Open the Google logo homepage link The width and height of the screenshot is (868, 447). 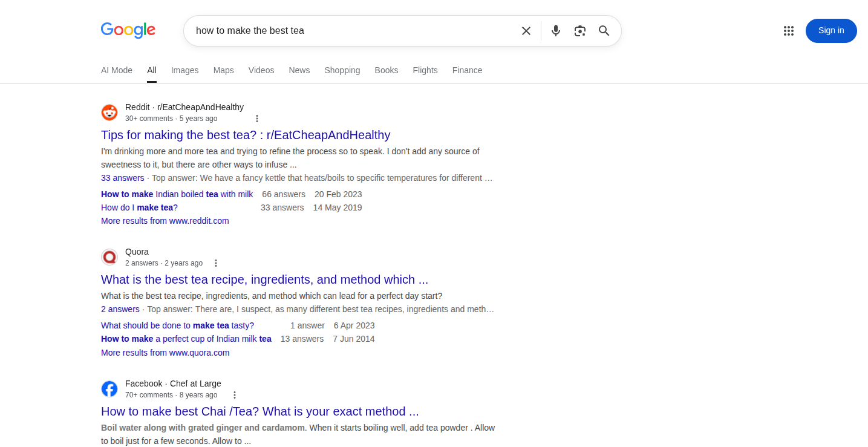(128, 30)
